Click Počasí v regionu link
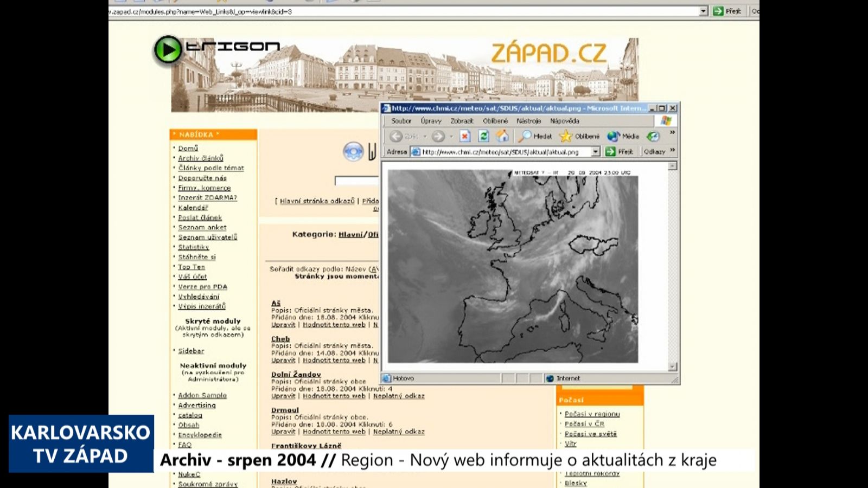This screenshot has width=868, height=488. pyautogui.click(x=592, y=414)
